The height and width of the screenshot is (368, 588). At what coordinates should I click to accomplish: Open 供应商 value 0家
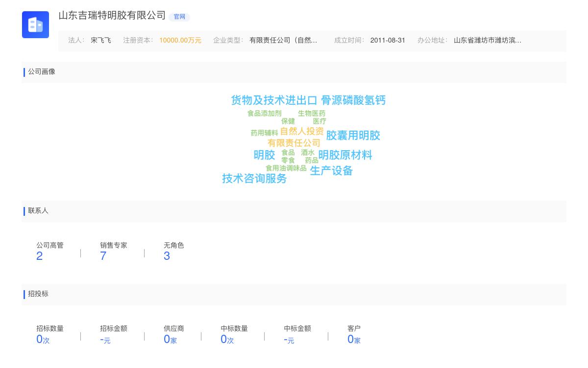tap(170, 339)
